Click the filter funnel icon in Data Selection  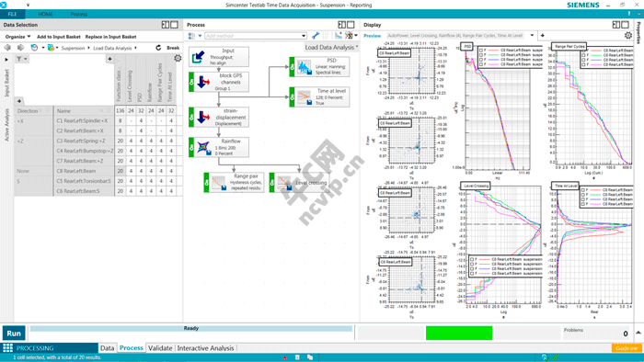[x=19, y=59]
